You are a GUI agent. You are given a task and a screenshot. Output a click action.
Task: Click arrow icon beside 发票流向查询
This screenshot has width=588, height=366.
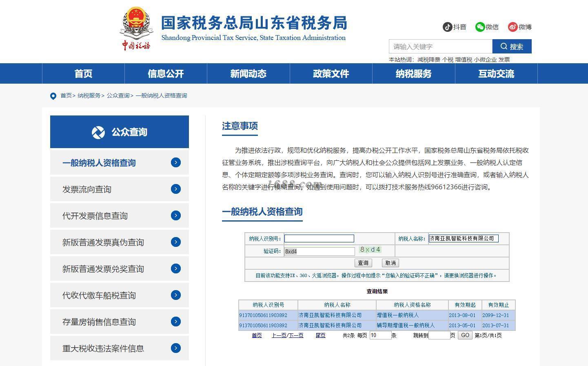pos(176,189)
